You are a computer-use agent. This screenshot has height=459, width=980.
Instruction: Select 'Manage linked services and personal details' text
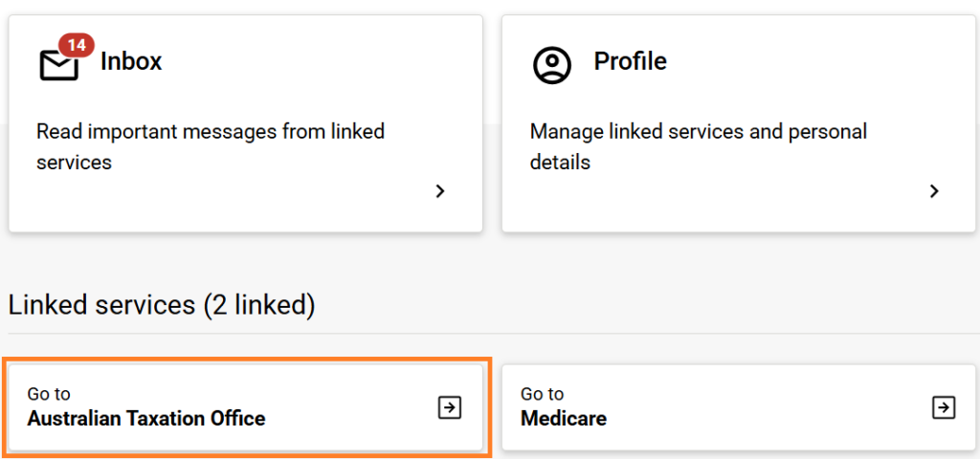pos(699,146)
